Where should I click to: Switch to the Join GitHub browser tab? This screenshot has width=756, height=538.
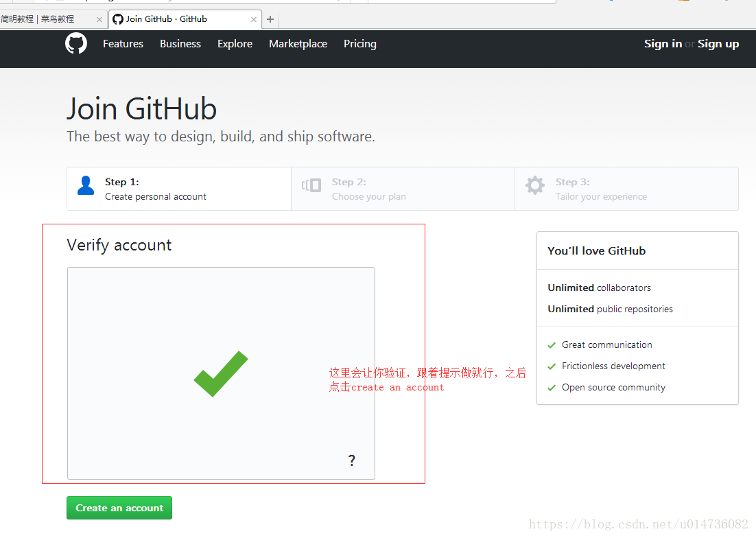185,19
